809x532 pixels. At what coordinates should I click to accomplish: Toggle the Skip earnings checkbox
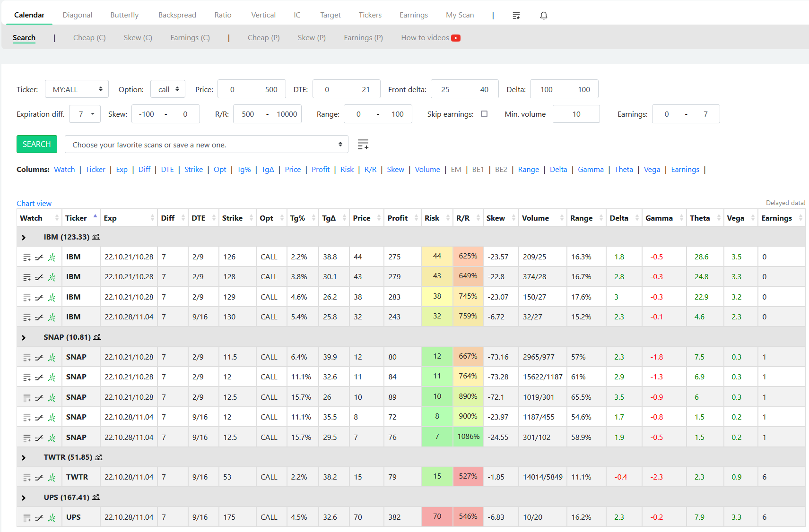[484, 114]
